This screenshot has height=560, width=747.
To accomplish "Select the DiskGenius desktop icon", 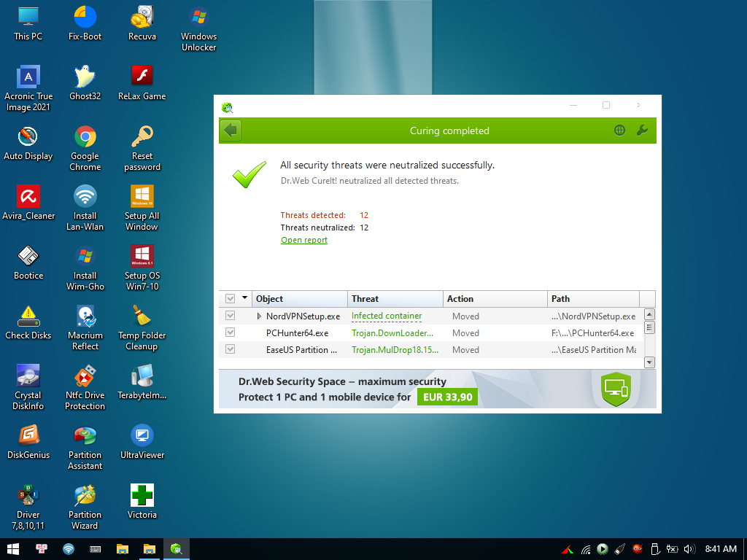I will (x=28, y=443).
